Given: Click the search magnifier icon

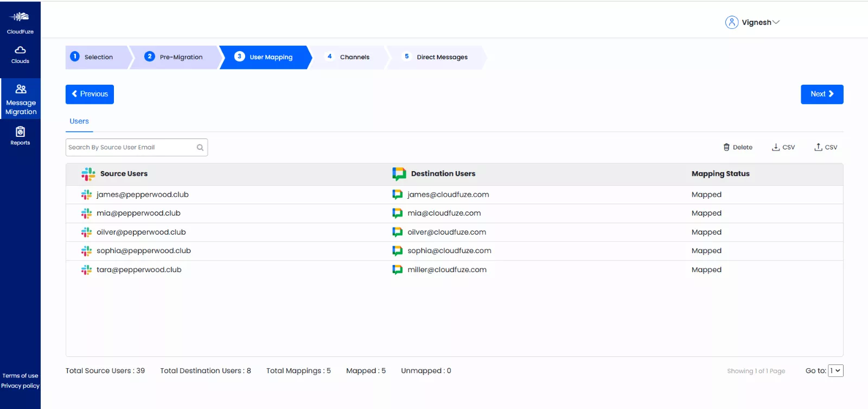Looking at the screenshot, I should pyautogui.click(x=200, y=147).
